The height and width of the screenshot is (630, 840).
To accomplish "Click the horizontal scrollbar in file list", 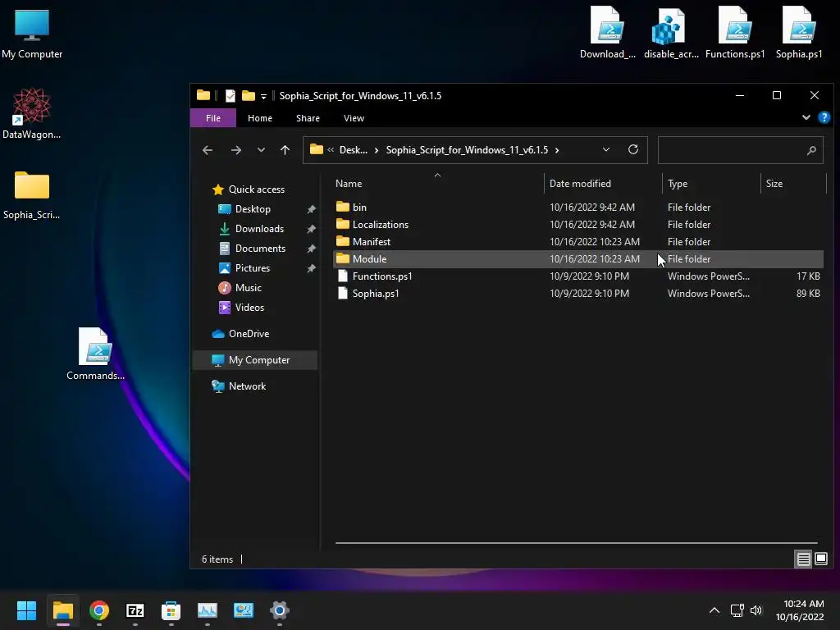I will (x=576, y=543).
